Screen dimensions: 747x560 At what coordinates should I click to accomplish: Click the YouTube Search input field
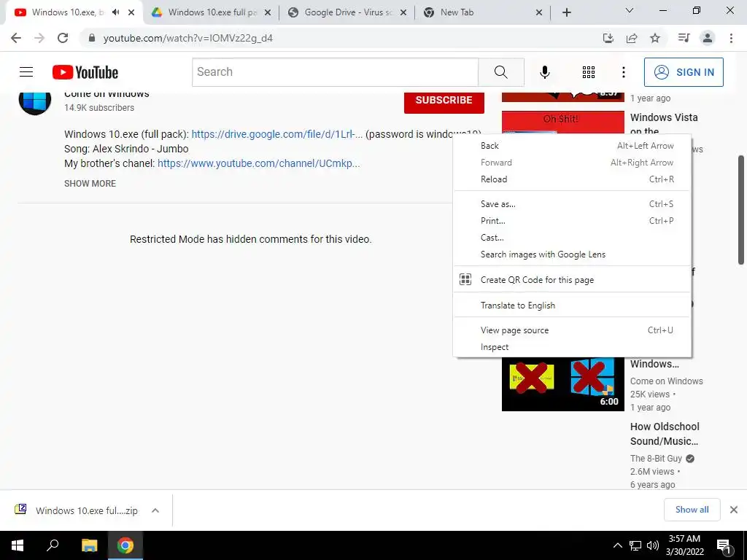pos(335,72)
